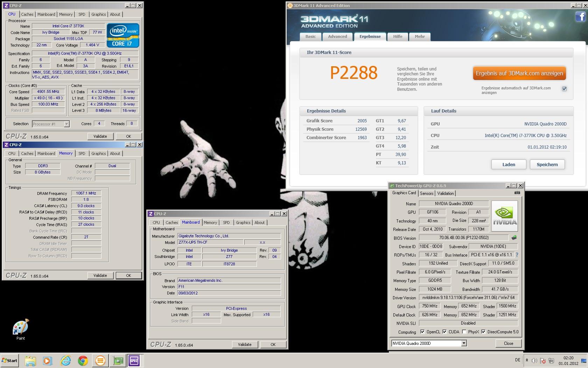Click the P2288 score text
Screen dimensions: 588x368
point(354,73)
